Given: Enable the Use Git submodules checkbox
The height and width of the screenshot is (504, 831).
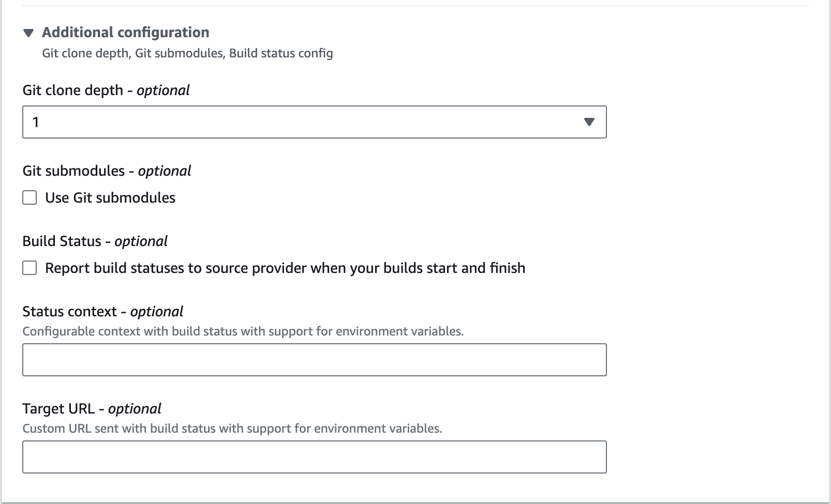Looking at the screenshot, I should coord(29,198).
